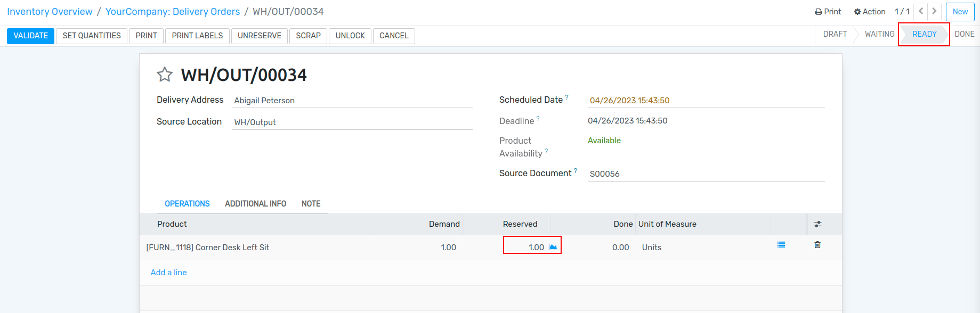Image resolution: width=980 pixels, height=313 pixels.
Task: Open detailed operations list icon in product row
Action: (x=781, y=245)
